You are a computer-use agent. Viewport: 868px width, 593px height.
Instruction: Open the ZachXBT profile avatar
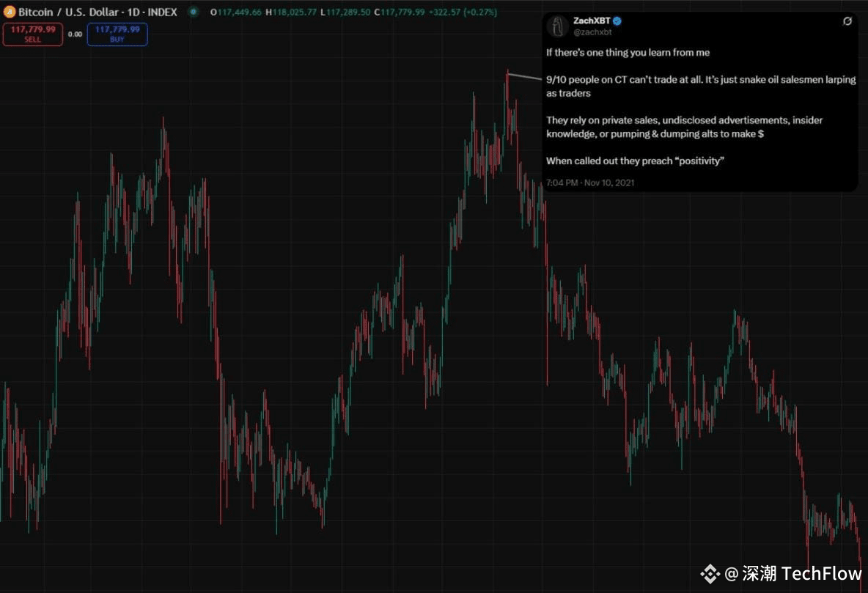[557, 26]
